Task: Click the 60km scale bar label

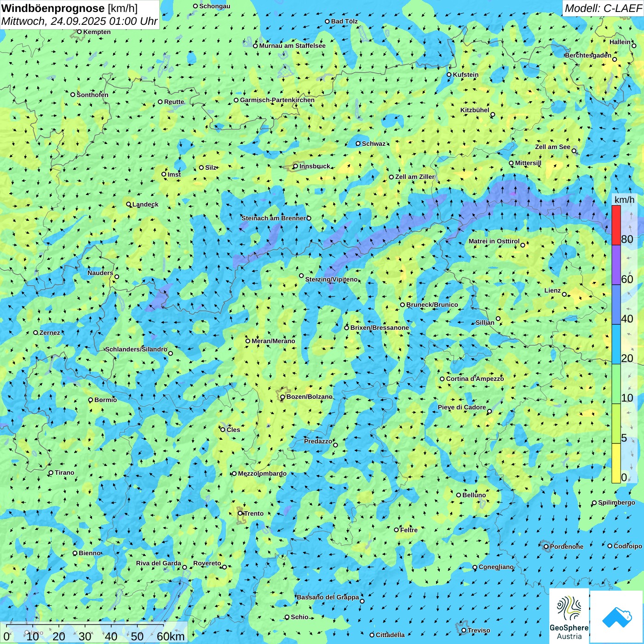Action: click(171, 636)
